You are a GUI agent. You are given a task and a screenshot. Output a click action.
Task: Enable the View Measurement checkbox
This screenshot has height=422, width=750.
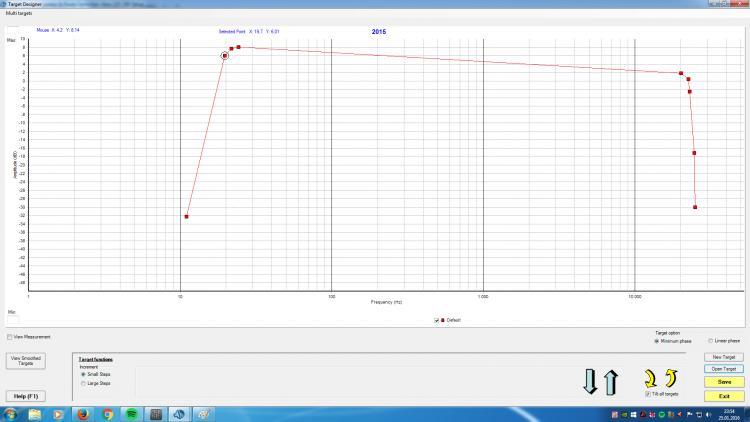(x=10, y=337)
